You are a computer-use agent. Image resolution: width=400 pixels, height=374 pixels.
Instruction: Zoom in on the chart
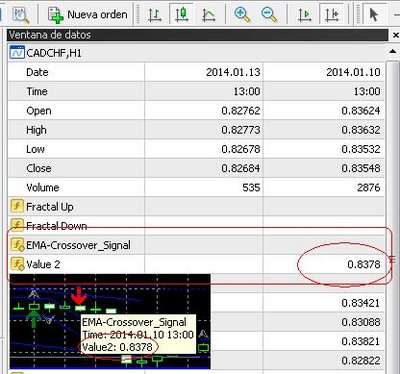click(x=242, y=15)
